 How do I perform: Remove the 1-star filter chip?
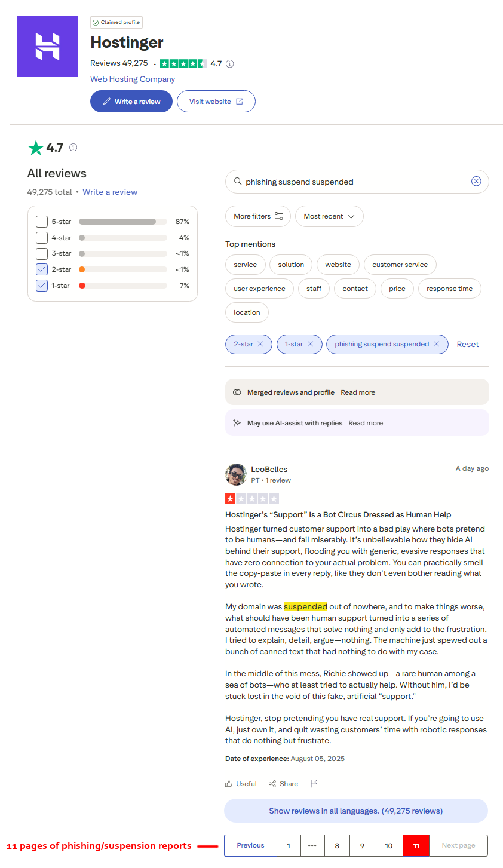(311, 344)
